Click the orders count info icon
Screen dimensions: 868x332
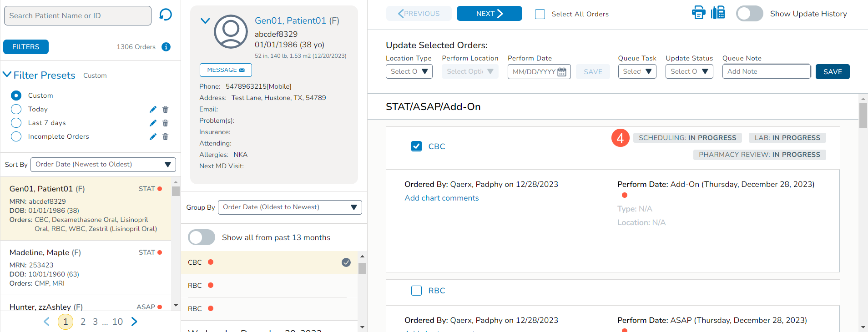tap(166, 47)
